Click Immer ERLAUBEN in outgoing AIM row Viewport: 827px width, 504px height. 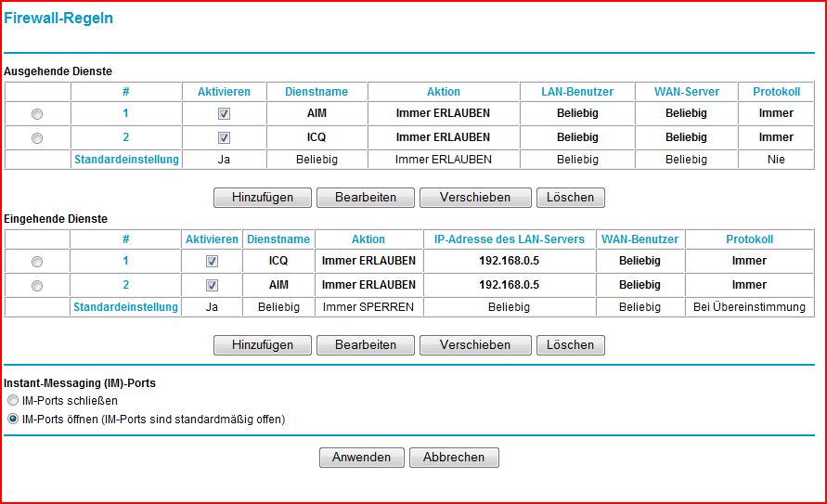(443, 113)
